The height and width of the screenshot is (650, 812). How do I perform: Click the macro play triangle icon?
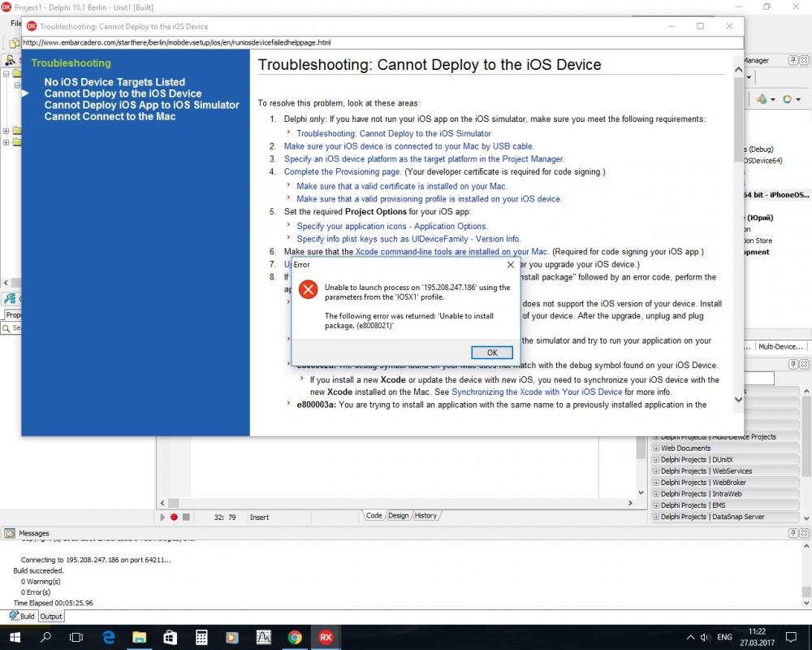(162, 517)
